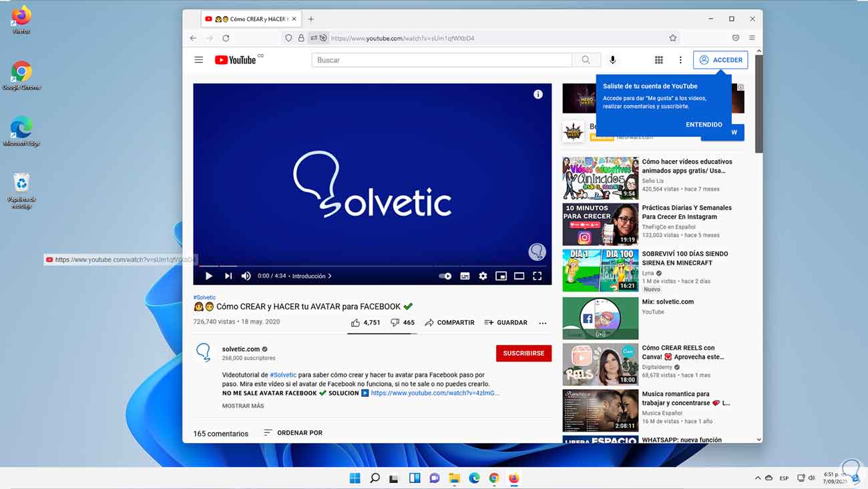Save video with the GUARDAR button
Image resolution: width=868 pixels, height=489 pixels.
click(506, 322)
